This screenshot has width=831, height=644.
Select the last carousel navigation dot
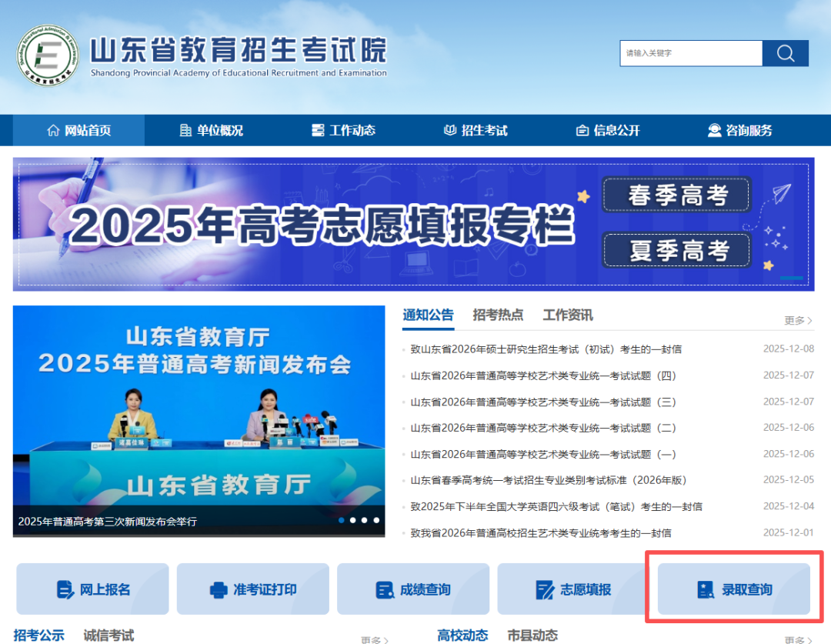pos(375,520)
